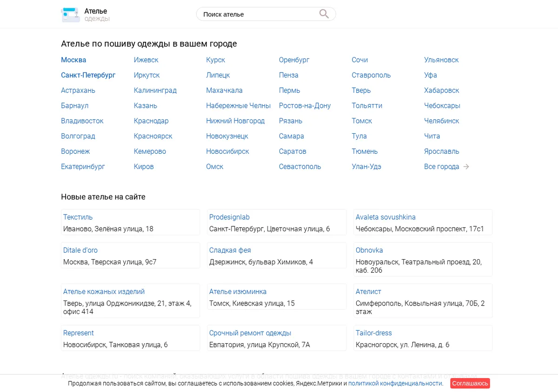Click the sewing machine logo icon

pyautogui.click(x=70, y=14)
